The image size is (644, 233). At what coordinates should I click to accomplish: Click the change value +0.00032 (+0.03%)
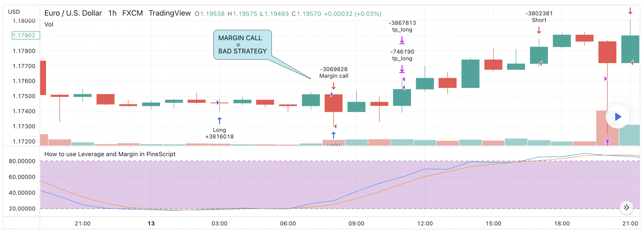click(x=352, y=14)
